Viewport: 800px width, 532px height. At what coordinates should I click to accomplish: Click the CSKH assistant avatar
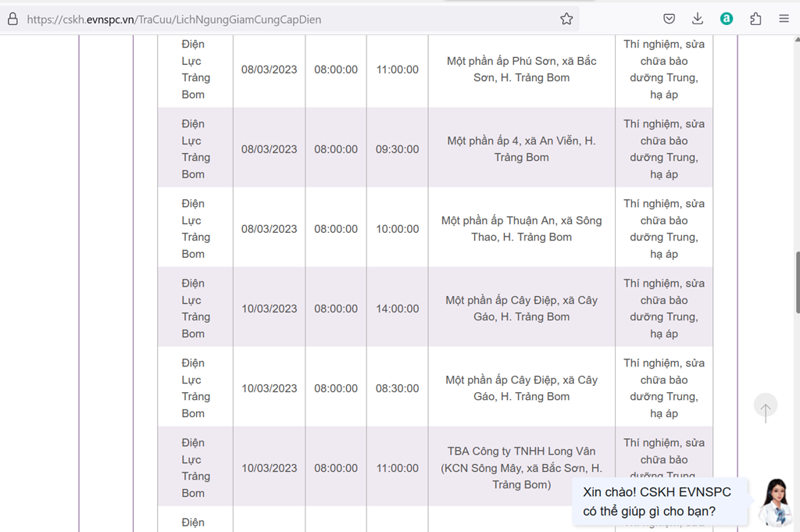click(x=775, y=502)
